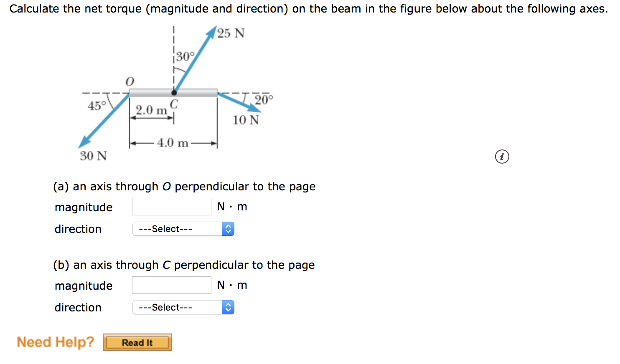This screenshot has width=620, height=364.
Task: Click the magnitude input field for part (a)
Action: point(171,206)
